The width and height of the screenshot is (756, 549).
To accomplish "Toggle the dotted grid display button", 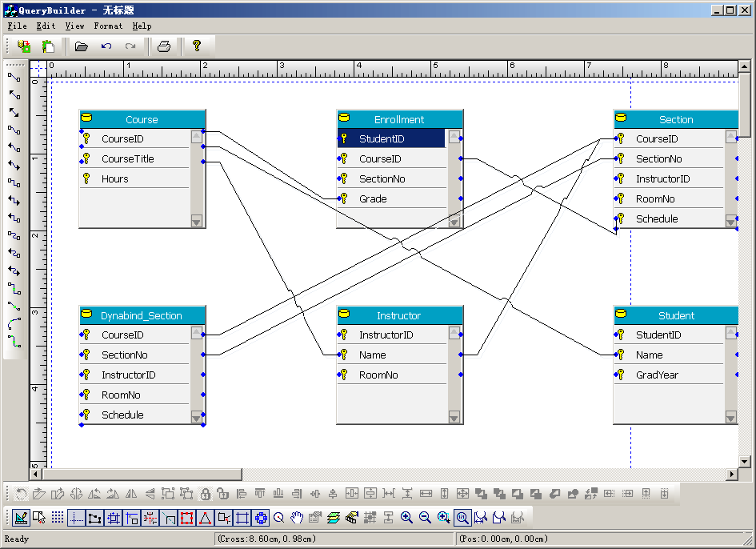I will coord(58,518).
